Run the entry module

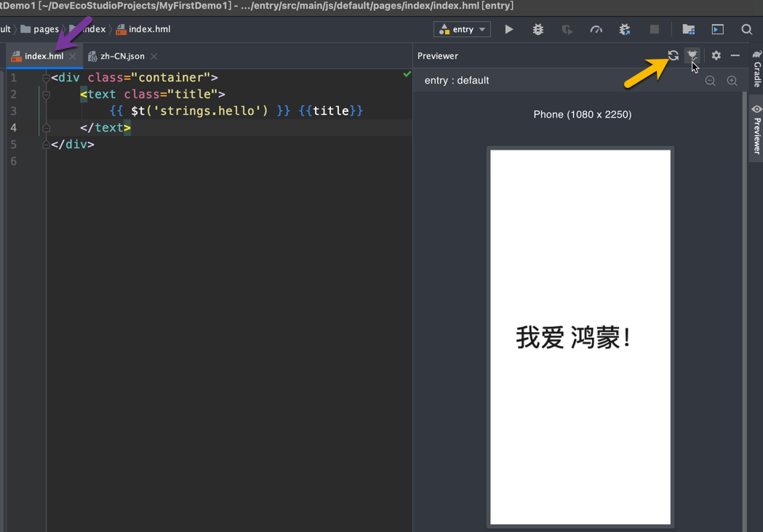[508, 29]
